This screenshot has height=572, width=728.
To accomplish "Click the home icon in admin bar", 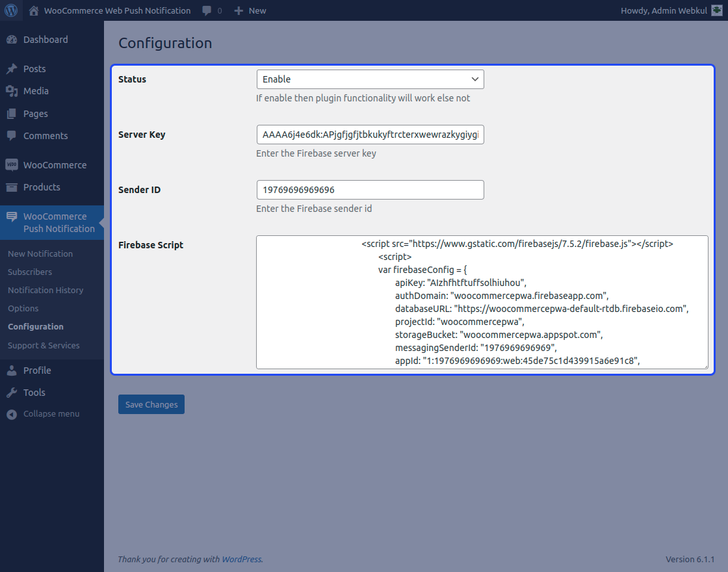I will [33, 10].
